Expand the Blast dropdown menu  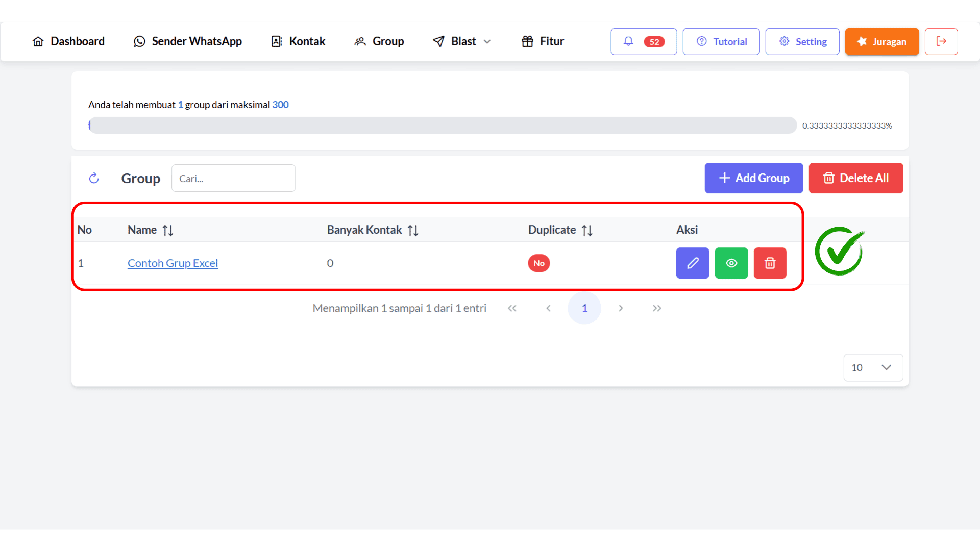(x=462, y=41)
